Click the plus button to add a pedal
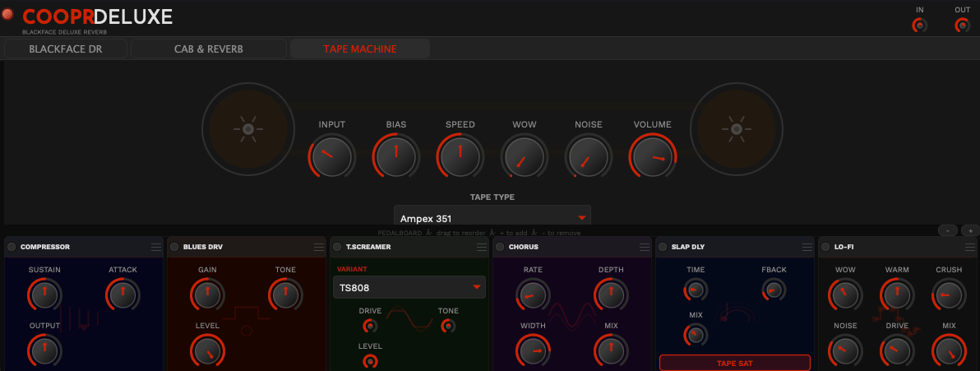This screenshot has height=371, width=980. [x=970, y=230]
